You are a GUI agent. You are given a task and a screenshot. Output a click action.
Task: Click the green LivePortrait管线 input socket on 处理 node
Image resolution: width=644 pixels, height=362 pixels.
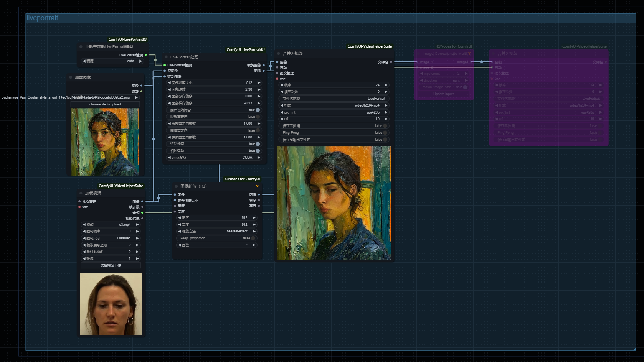pyautogui.click(x=165, y=65)
